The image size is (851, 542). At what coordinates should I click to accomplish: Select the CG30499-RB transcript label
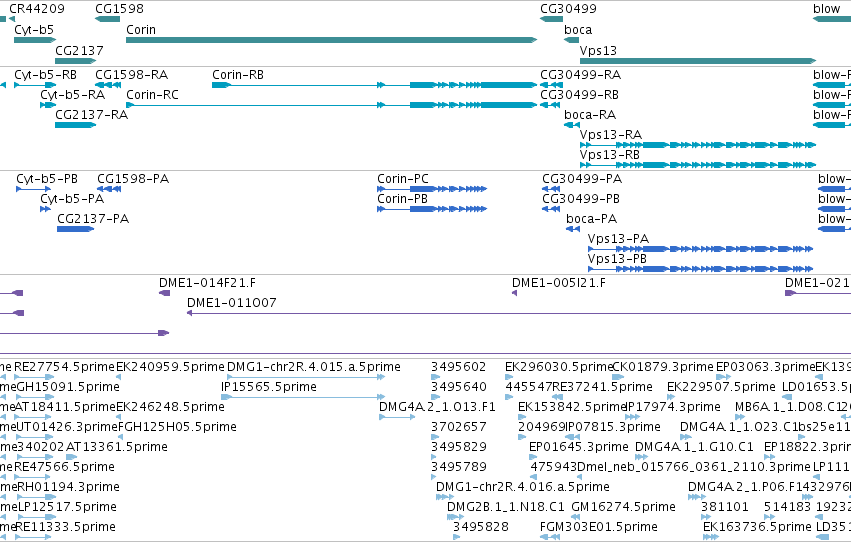[579, 95]
